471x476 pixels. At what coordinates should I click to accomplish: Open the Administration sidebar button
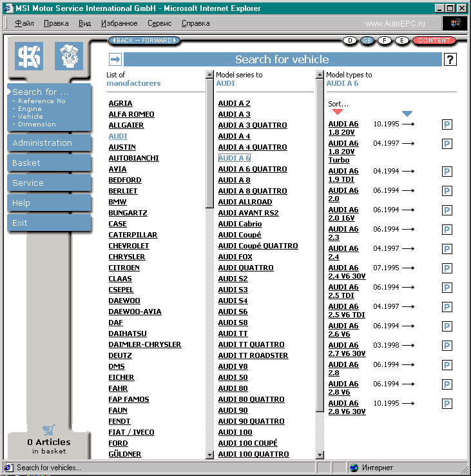49,143
